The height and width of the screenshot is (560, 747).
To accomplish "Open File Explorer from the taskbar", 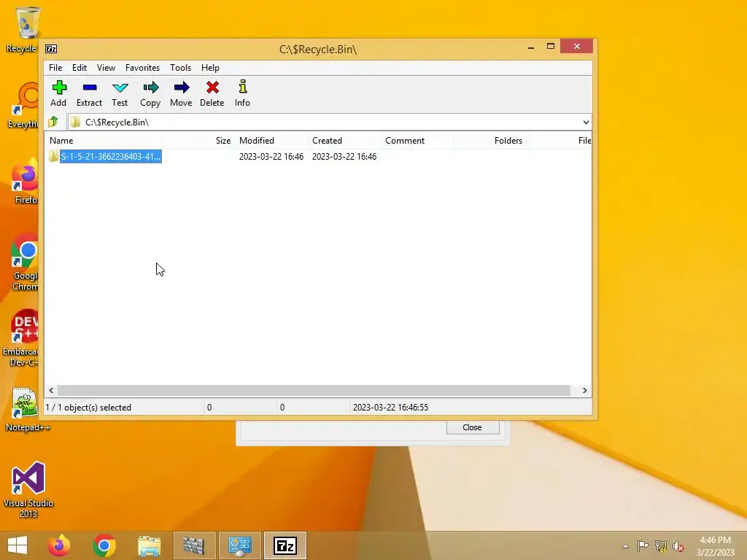I will [150, 545].
